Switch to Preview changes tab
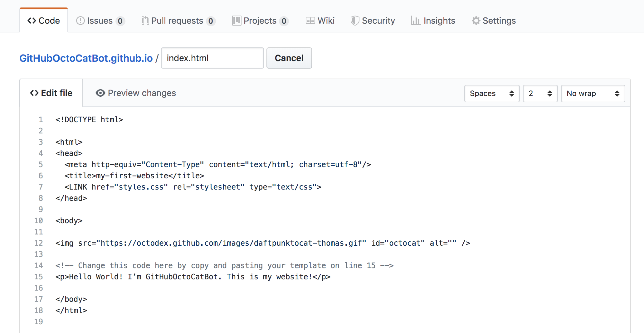 136,93
